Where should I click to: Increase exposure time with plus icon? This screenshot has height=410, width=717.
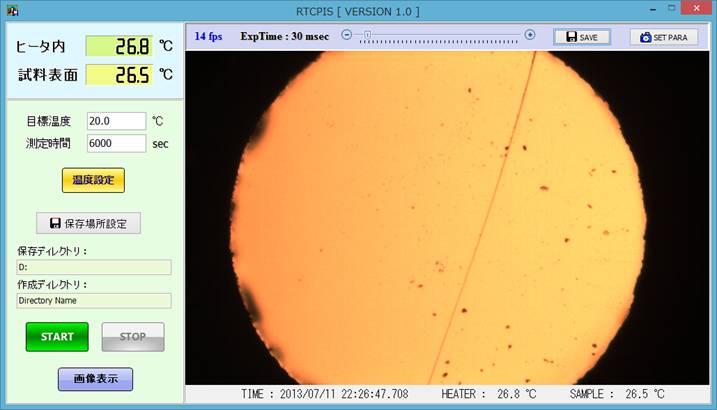pyautogui.click(x=530, y=35)
